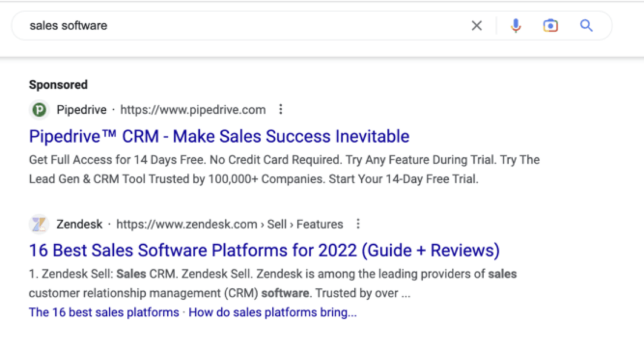644x348 pixels.
Task: Click the Zendesk favicon
Action: click(38, 224)
